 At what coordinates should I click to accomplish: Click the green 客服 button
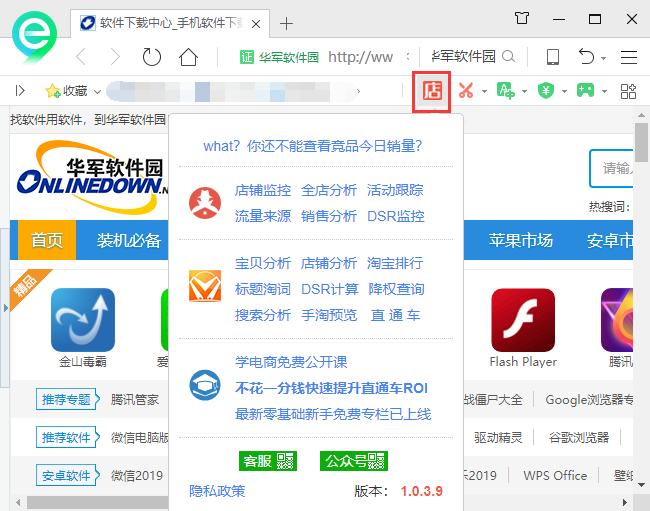pos(256,461)
